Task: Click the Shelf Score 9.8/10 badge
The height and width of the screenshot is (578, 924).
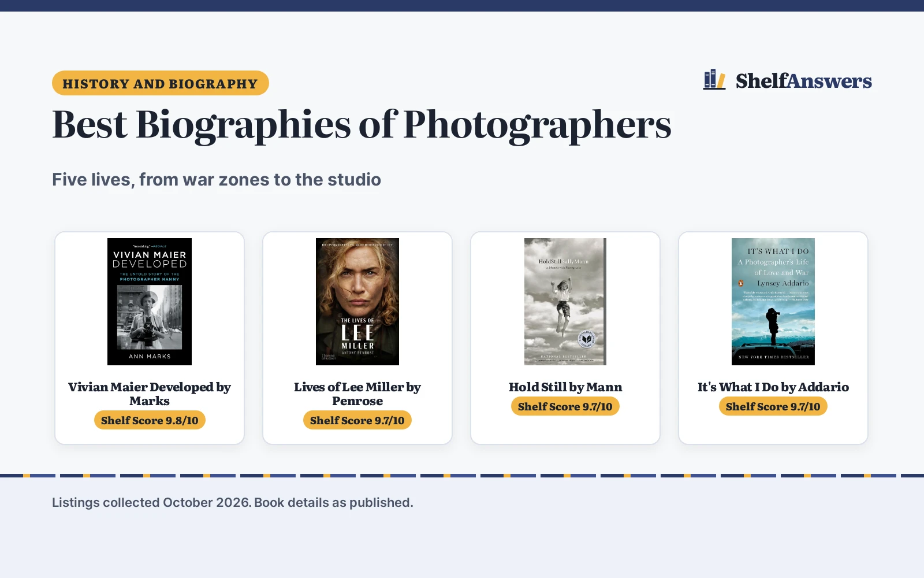Action: (x=150, y=420)
